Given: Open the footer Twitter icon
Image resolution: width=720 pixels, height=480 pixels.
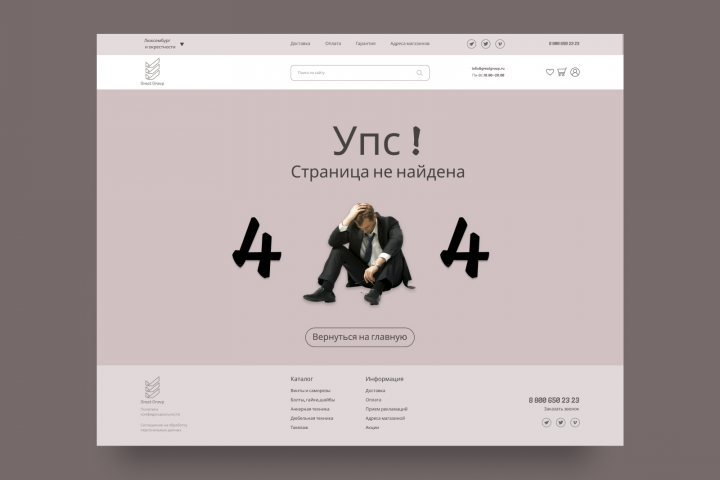Looking at the screenshot, I should coord(561,423).
